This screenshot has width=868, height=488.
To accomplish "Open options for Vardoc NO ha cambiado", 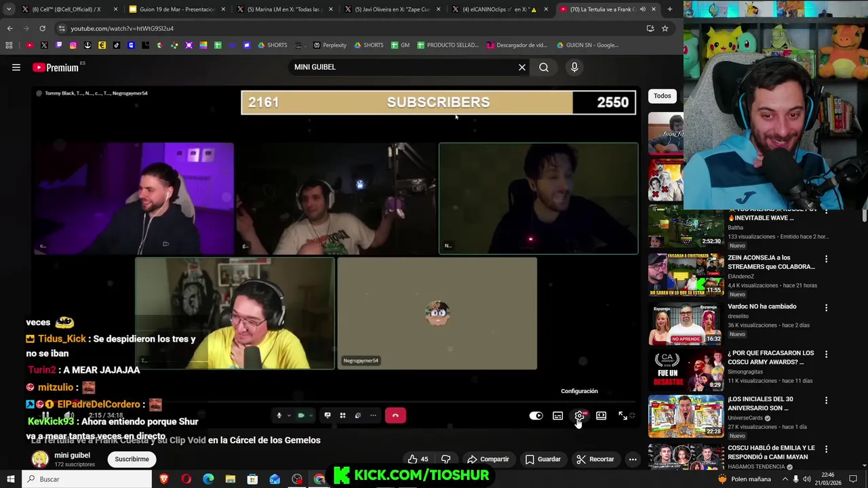I will [x=826, y=308].
